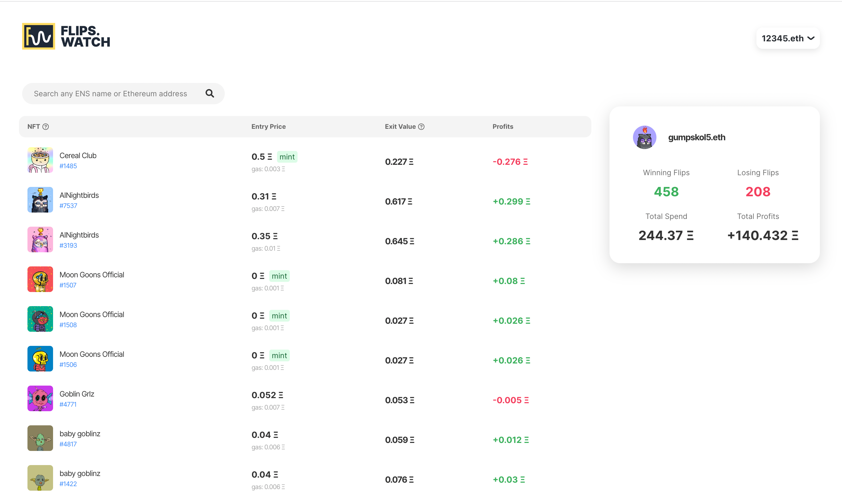
Task: Open the 12345.eth account dropdown
Action: [x=788, y=38]
